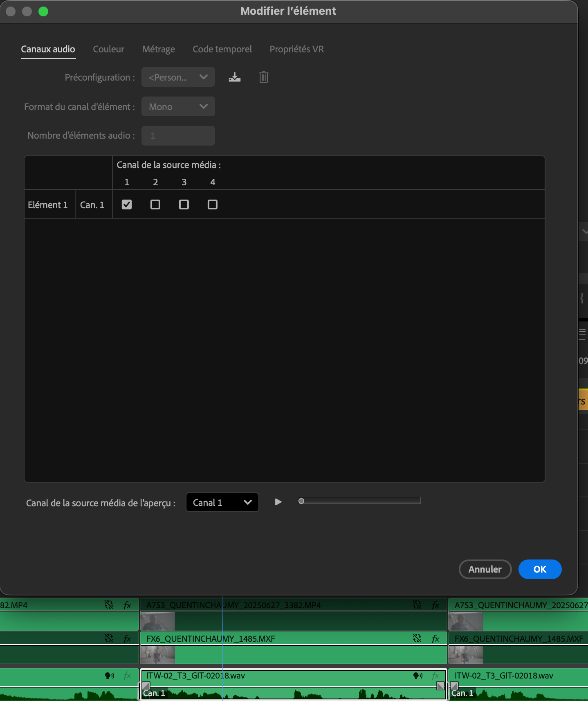
Task: Click fade-in handle on selected ITW-02 wav clip
Action: [x=146, y=686]
